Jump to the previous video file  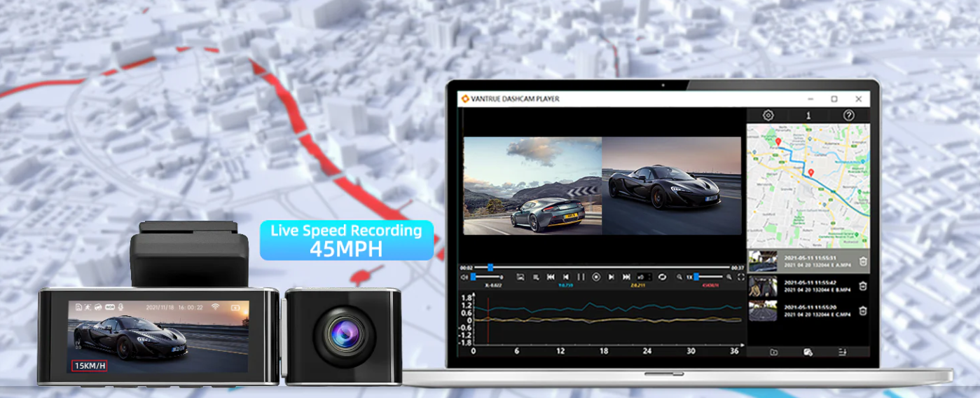point(551,277)
